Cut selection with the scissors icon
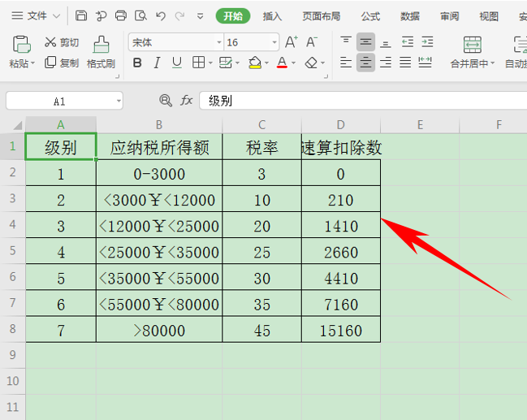This screenshot has height=420, width=527. 50,42
